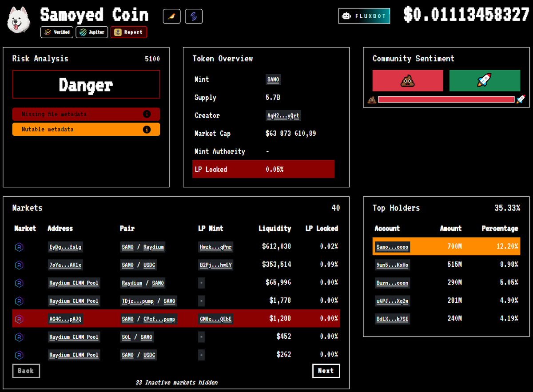Open holder account BdLX...k7SE
The width and height of the screenshot is (533, 392).
pyautogui.click(x=392, y=319)
